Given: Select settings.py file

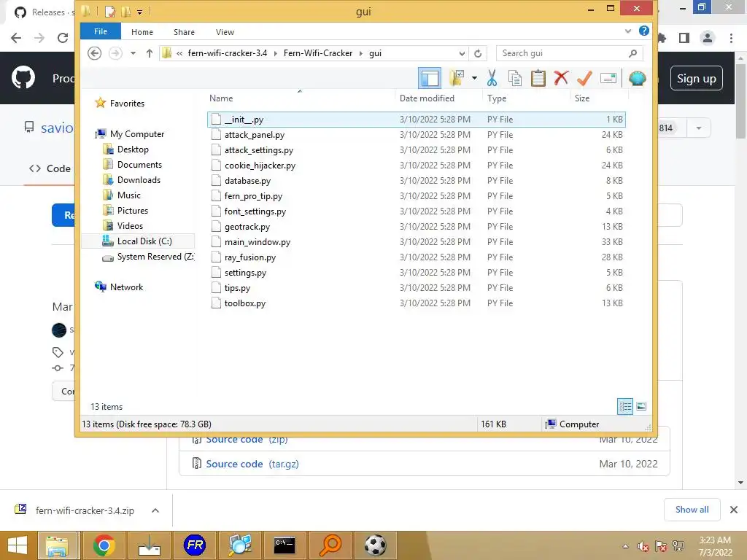Looking at the screenshot, I should coord(417,273).
